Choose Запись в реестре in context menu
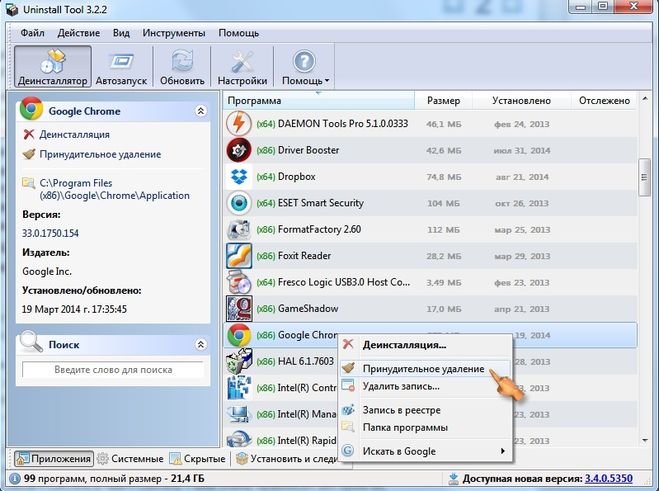This screenshot has height=491, width=659. 425,410
